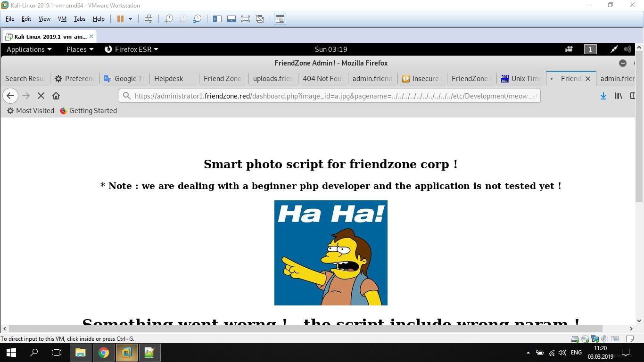Open the Firefox library button
This screenshot has width=644, height=362.
pos(619,96)
